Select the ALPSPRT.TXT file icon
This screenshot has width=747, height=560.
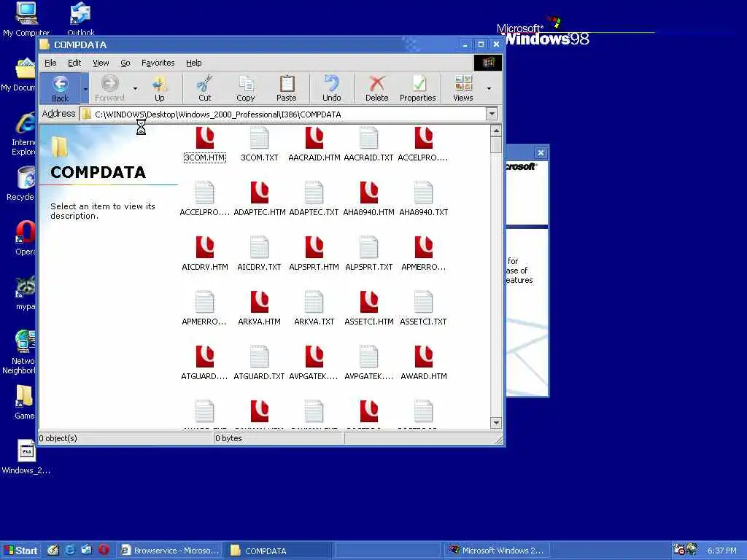[368, 247]
